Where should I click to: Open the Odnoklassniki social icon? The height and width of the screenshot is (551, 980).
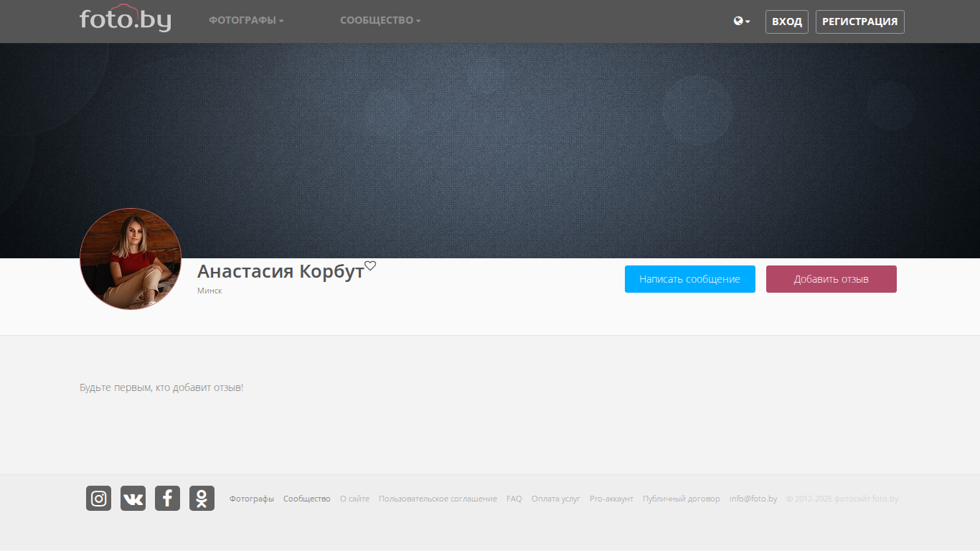coord(202,499)
